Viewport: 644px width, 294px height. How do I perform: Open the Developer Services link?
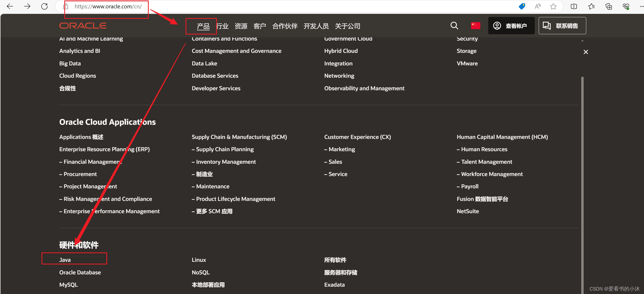point(216,88)
